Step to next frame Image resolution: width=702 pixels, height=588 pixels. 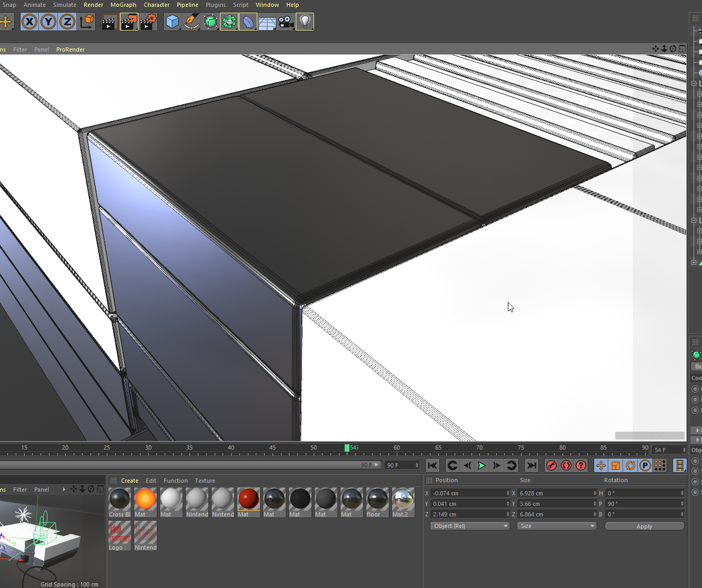point(496,465)
